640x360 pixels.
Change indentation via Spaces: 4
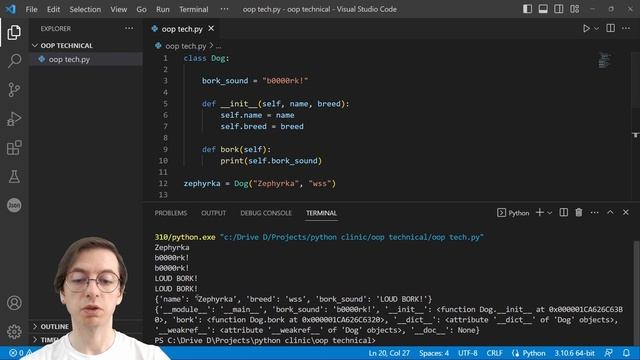(434, 353)
